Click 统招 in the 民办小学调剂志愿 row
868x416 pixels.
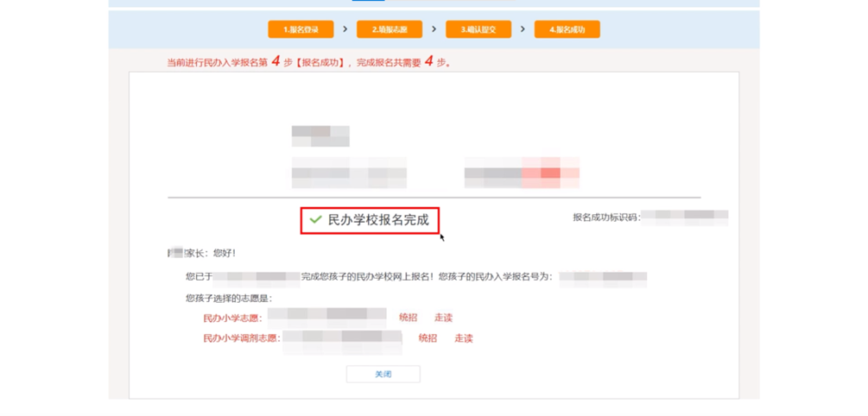pyautogui.click(x=428, y=338)
